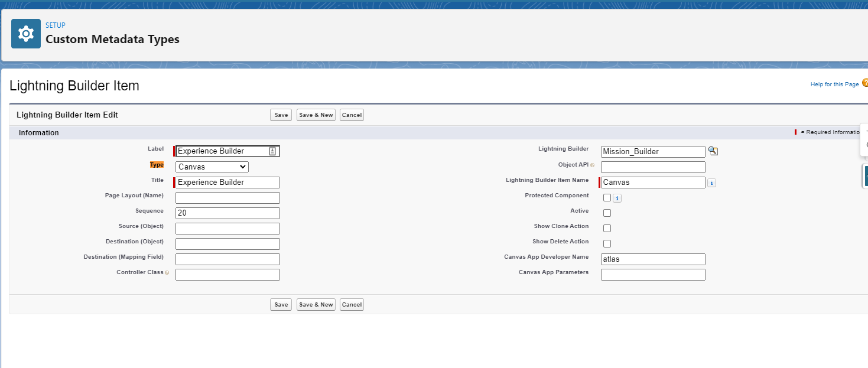Click the autofill icon inside Label field
Image resolution: width=868 pixels, height=368 pixels.
click(272, 151)
